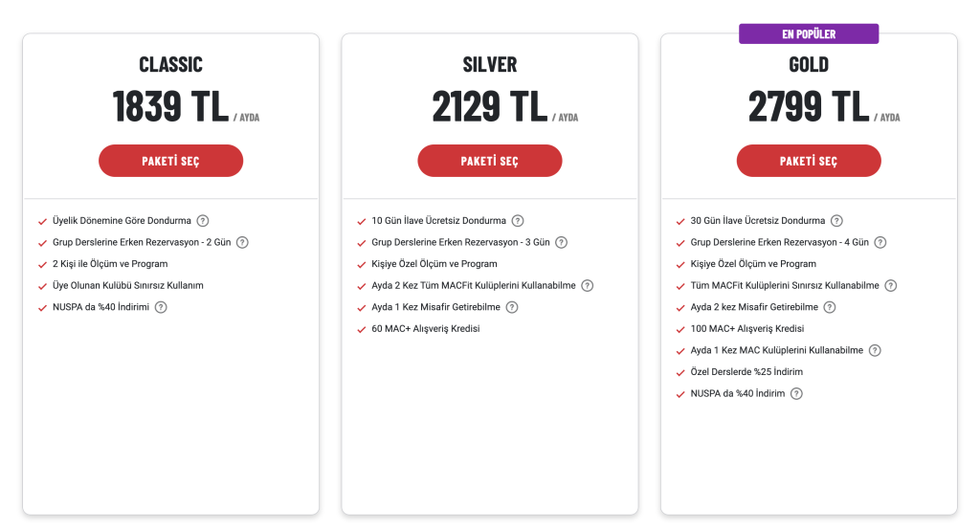Viewport: 980px width, 530px height.
Task: Click help icon next to Classic NUSPA İndirimi
Action: pos(161,307)
